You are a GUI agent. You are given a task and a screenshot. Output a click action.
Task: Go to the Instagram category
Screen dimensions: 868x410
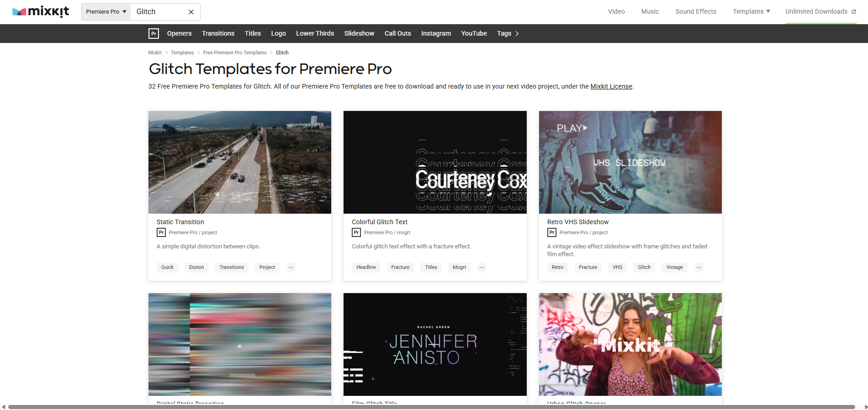(x=436, y=33)
